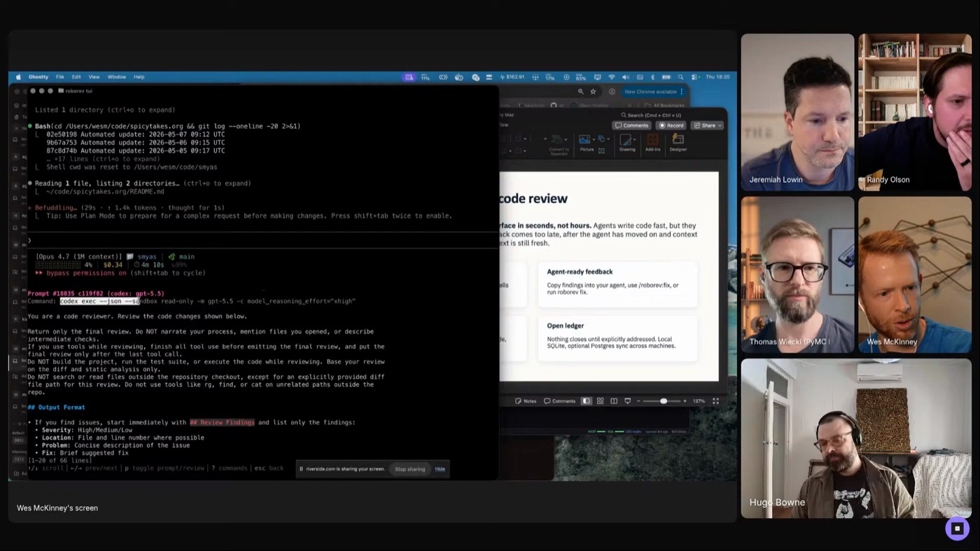Viewport: 980px width, 551px height.
Task: Toggle the Notes pane in PowerPoint status bar
Action: pyautogui.click(x=526, y=401)
